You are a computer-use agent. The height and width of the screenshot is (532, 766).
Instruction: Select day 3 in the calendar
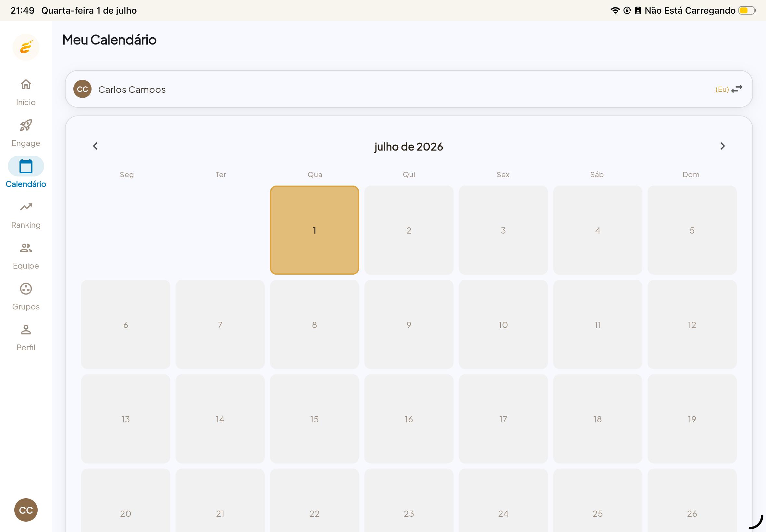[x=503, y=230]
